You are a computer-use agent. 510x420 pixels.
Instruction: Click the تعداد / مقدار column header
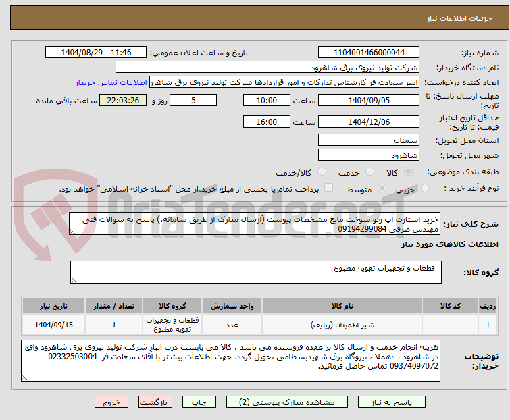coord(114,306)
